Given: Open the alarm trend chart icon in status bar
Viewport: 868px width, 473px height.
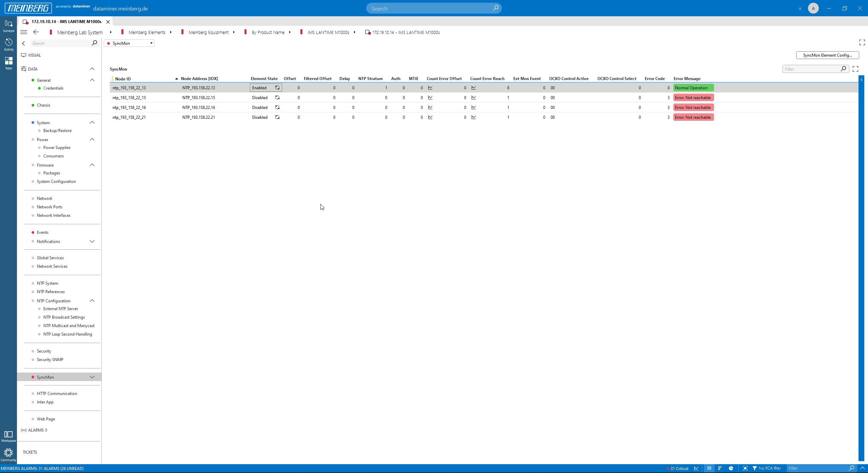Looking at the screenshot, I should pos(696,468).
